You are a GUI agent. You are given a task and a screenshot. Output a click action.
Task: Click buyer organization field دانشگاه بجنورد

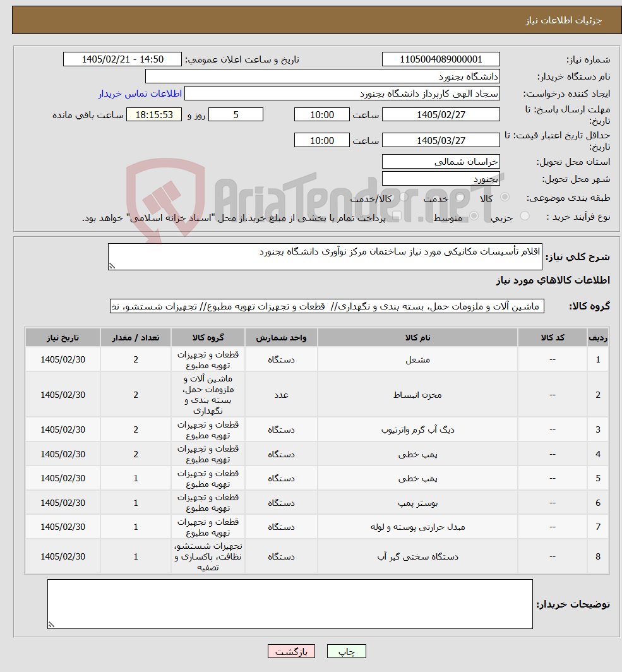[x=323, y=76]
